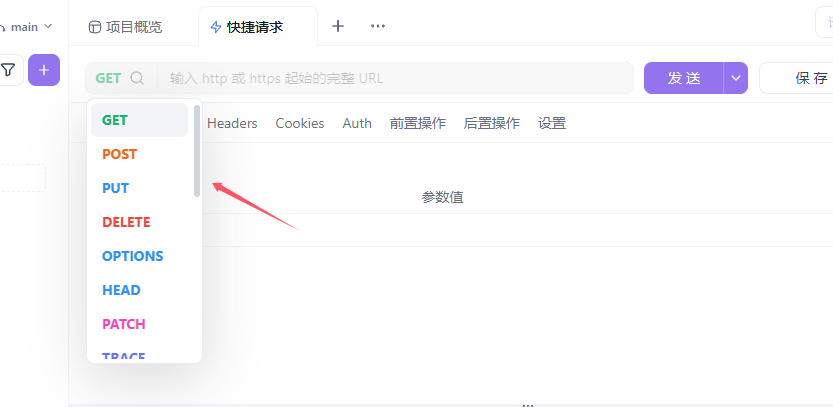Expand the main branch dropdown
This screenshot has height=407, width=833.
click(x=48, y=26)
